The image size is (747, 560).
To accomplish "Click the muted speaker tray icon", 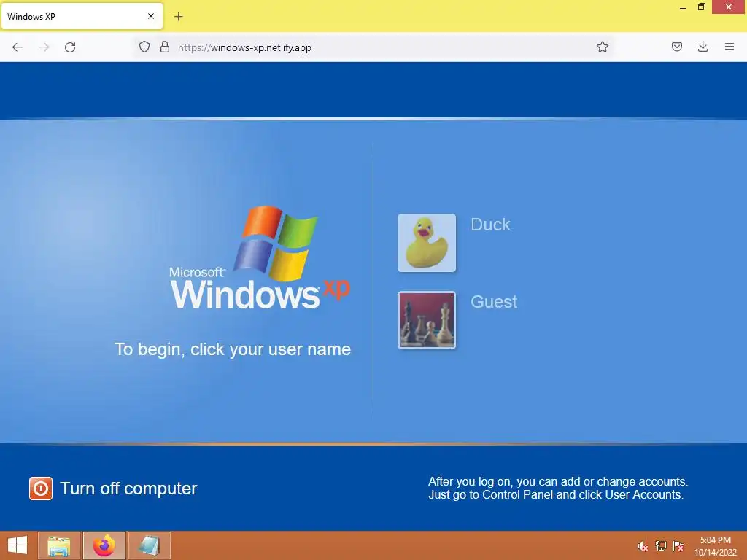I will (643, 546).
